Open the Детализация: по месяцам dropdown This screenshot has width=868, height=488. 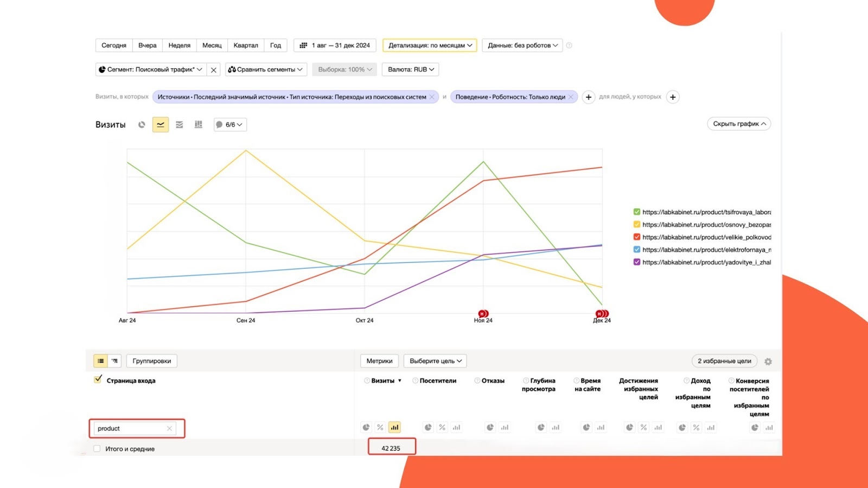coord(430,46)
